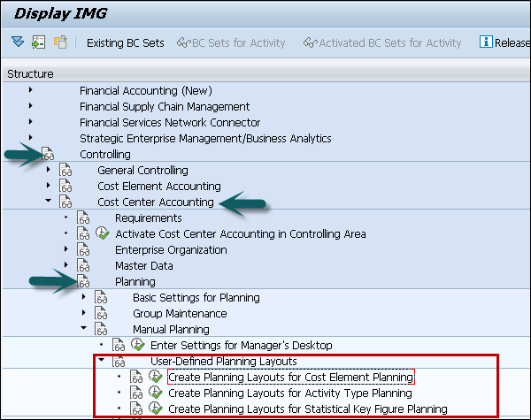Select Strategic Enterprise Management/Business Analytics item
The height and width of the screenshot is (420, 531).
coord(205,139)
